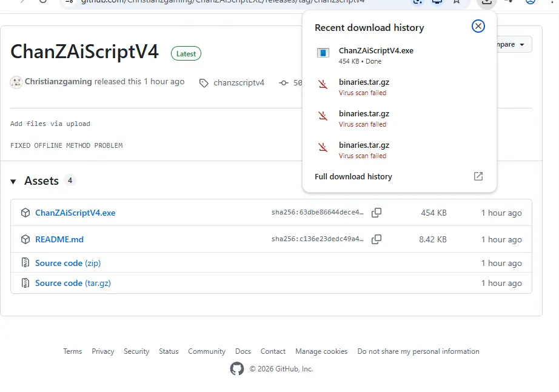The image size is (559, 392).
Task: Click the 454 KB size of ChanZAiScriptV4.exe
Action: point(433,213)
